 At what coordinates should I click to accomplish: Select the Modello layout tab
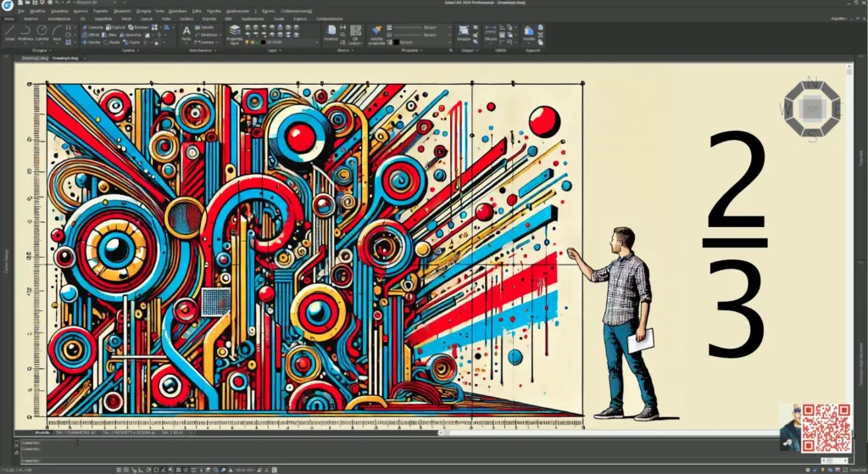tap(42, 432)
